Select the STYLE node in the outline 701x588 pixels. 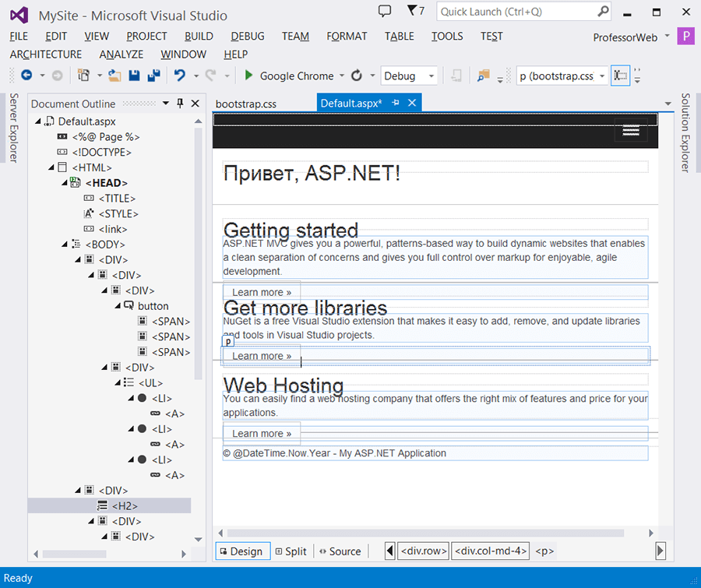[x=118, y=213]
